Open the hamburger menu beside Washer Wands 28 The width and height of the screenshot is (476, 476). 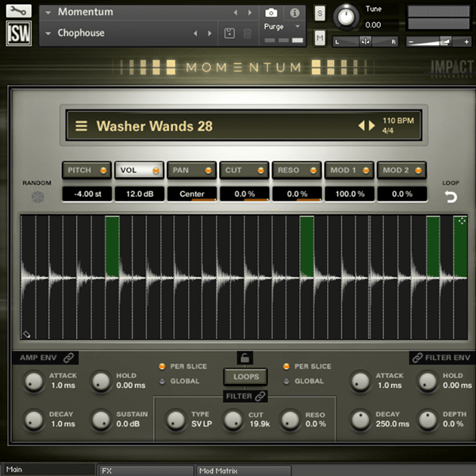(x=81, y=126)
